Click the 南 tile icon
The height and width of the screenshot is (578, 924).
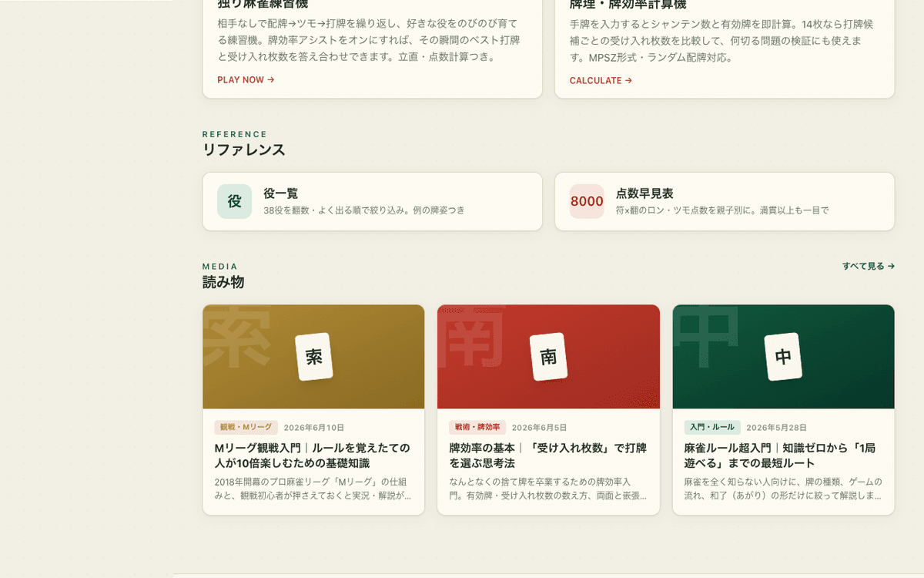pyautogui.click(x=548, y=357)
